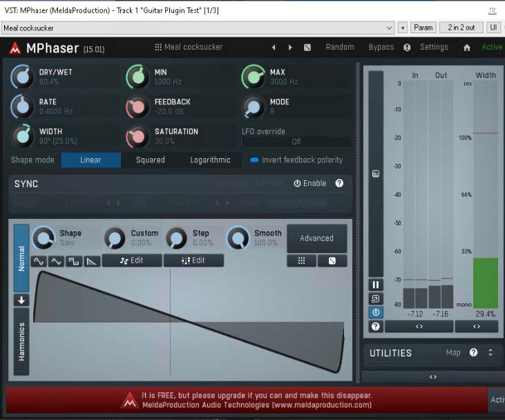This screenshot has width=505, height=420.
Task: Click the FEEDBACK knob
Action: coord(138,108)
